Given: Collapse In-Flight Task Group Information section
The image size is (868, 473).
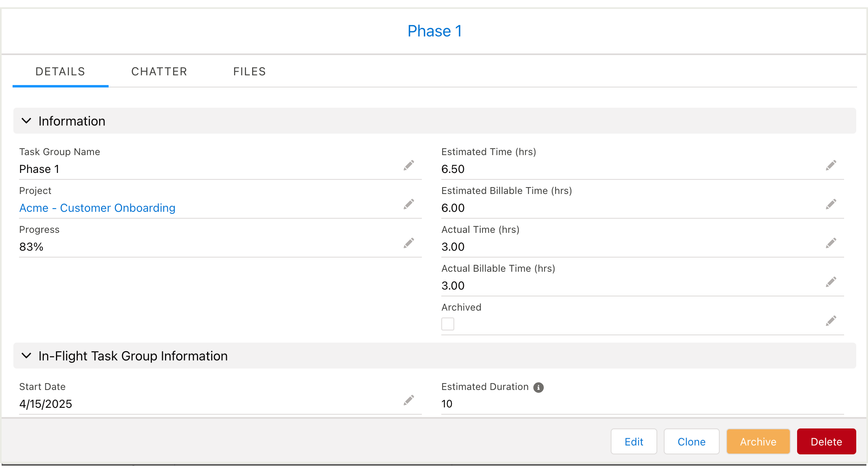Looking at the screenshot, I should [26, 356].
